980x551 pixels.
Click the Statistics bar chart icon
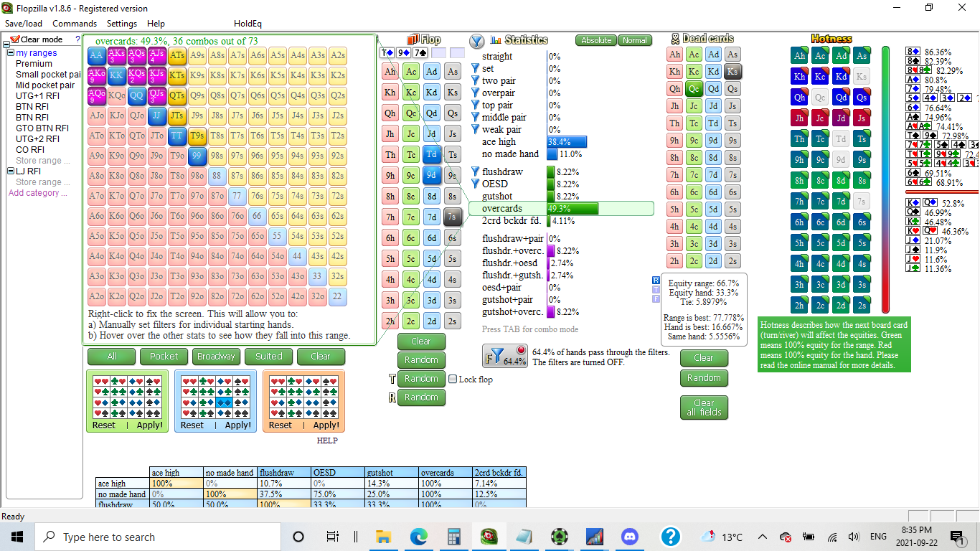(496, 40)
